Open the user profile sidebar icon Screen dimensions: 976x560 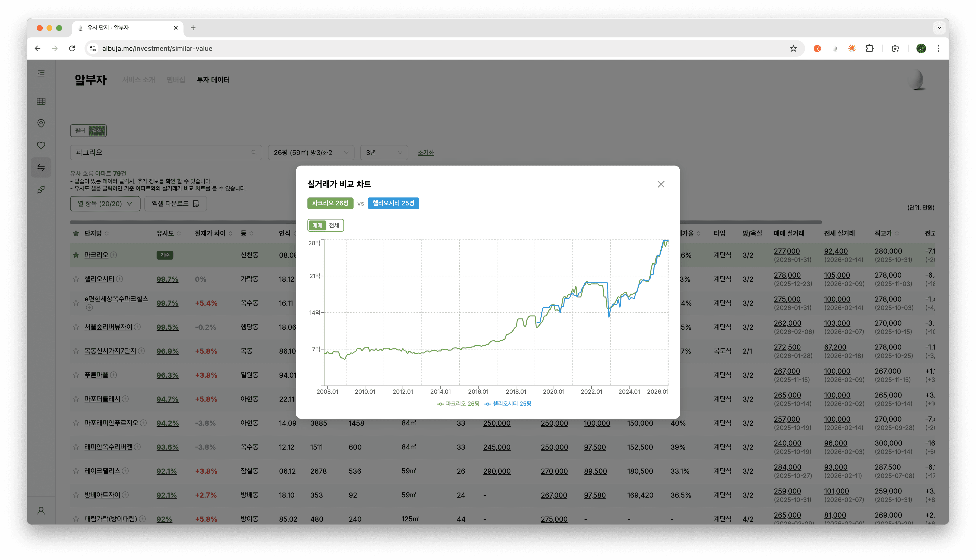[x=41, y=510]
